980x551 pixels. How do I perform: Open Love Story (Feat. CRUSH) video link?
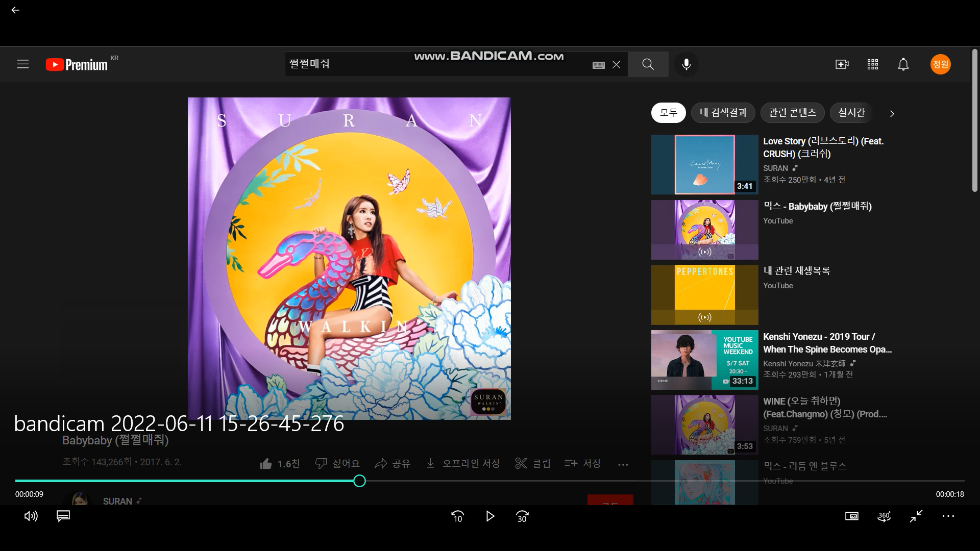point(823,147)
